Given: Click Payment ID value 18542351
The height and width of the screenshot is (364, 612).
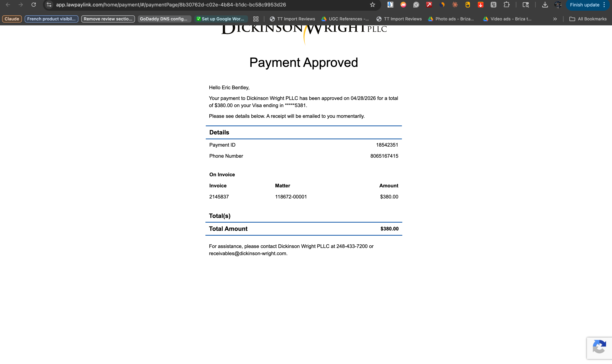Looking at the screenshot, I should 387,145.
